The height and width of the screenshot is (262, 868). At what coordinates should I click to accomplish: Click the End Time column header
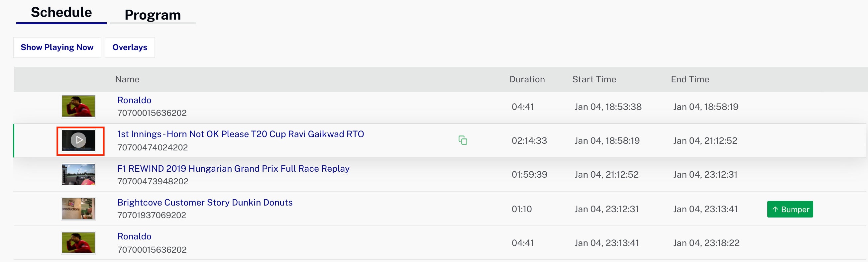point(690,79)
